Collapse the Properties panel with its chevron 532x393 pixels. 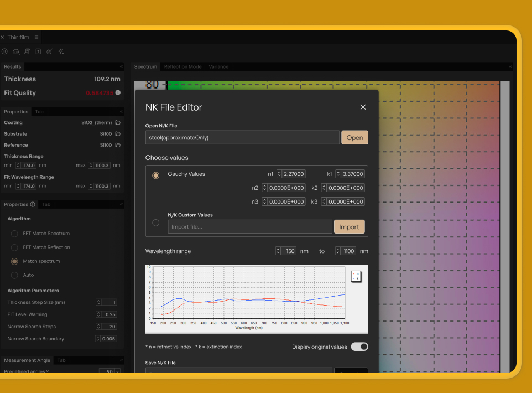[121, 111]
